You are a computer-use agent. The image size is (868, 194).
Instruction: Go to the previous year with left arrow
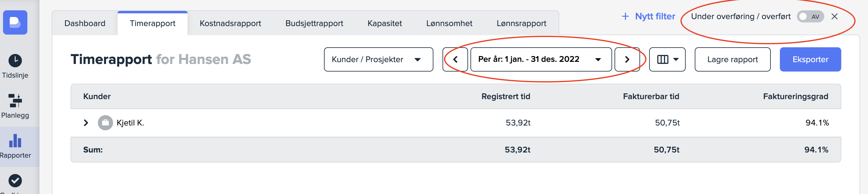[x=455, y=59]
